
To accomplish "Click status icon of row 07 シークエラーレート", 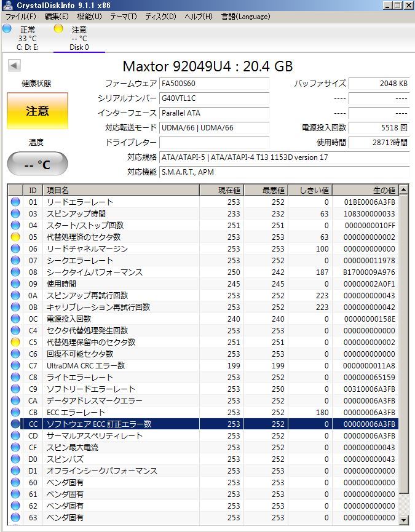I will click(x=15, y=260).
